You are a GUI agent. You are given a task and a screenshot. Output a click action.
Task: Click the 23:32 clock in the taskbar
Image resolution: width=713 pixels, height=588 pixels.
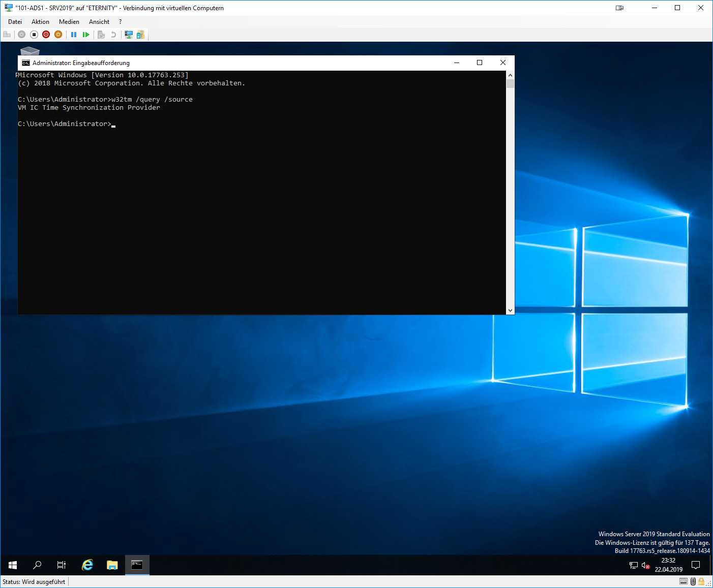668,565
